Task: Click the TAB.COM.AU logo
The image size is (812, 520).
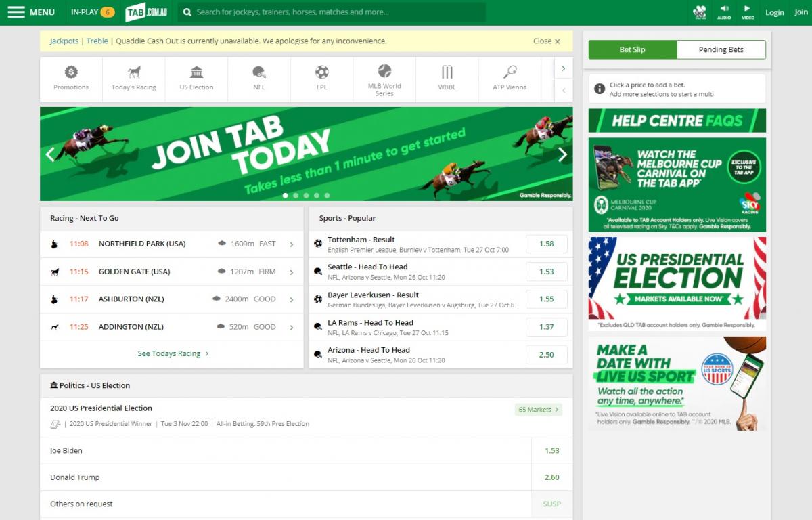Action: 146,12
